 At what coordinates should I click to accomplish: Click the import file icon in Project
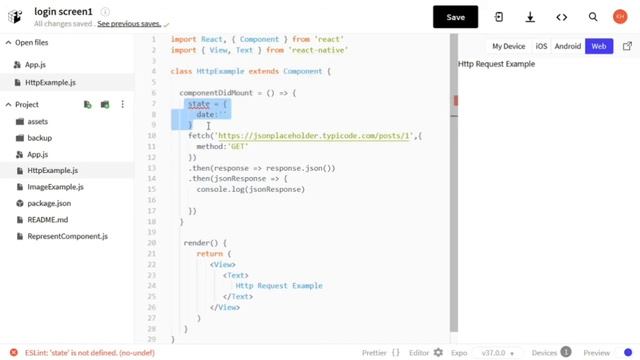pos(87,104)
